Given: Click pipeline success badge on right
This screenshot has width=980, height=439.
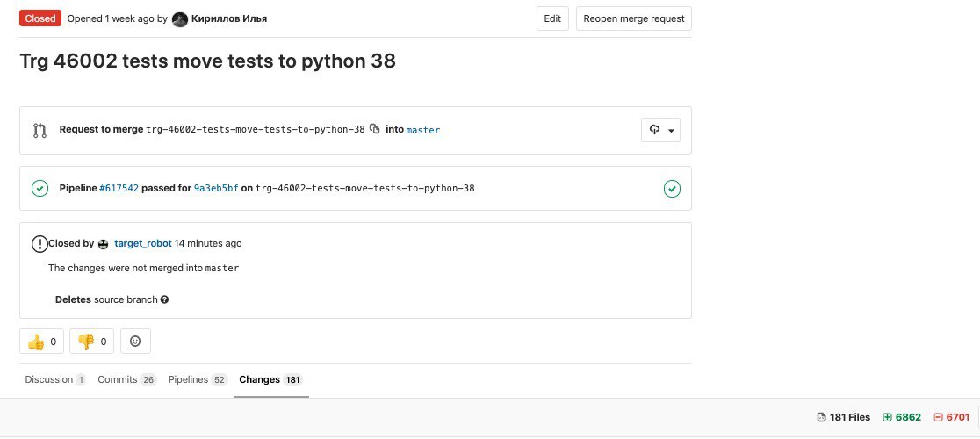Looking at the screenshot, I should (x=672, y=189).
